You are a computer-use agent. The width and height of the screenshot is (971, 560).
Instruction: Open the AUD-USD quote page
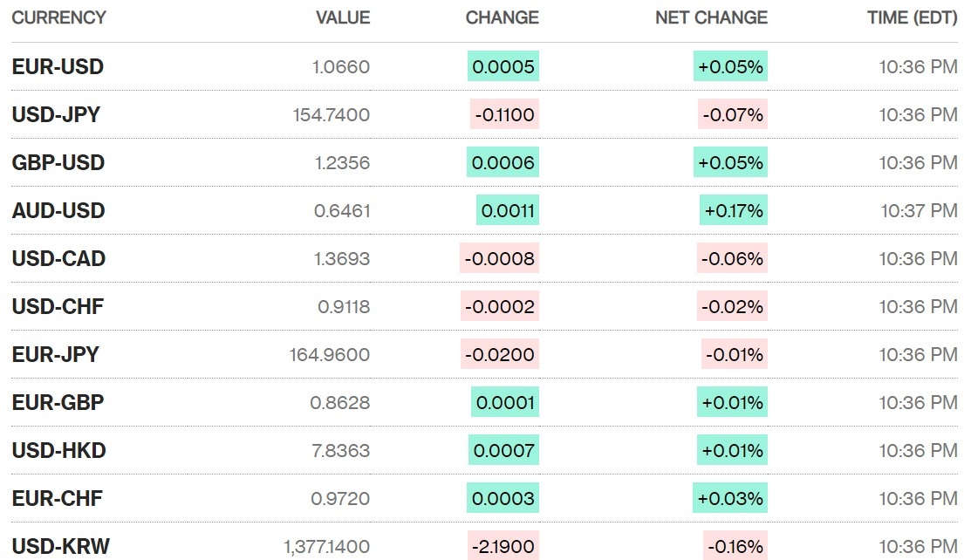pyautogui.click(x=58, y=211)
